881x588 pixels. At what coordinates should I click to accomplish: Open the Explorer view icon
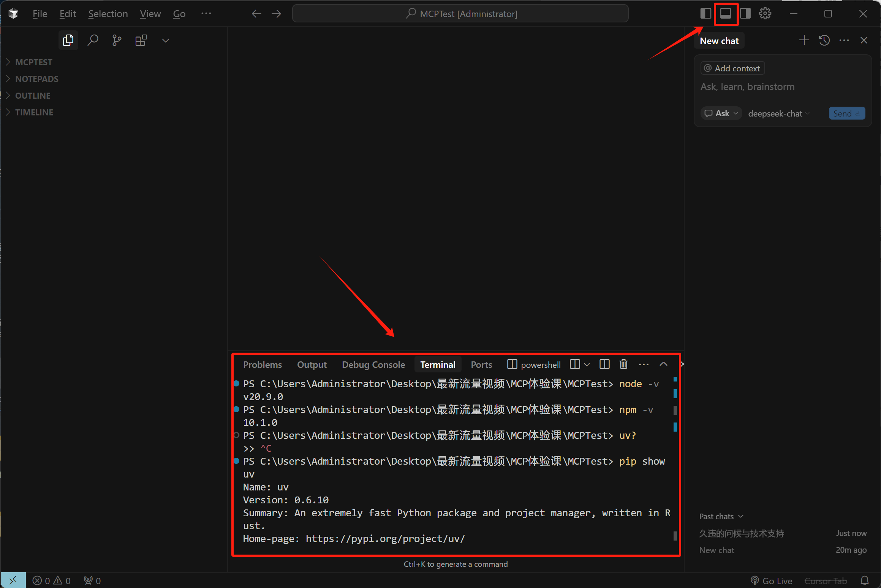pyautogui.click(x=68, y=40)
